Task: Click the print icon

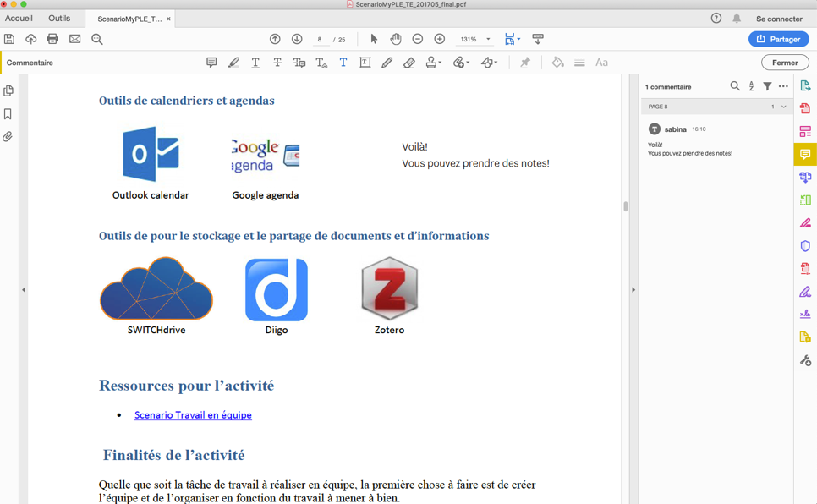Action: click(52, 39)
